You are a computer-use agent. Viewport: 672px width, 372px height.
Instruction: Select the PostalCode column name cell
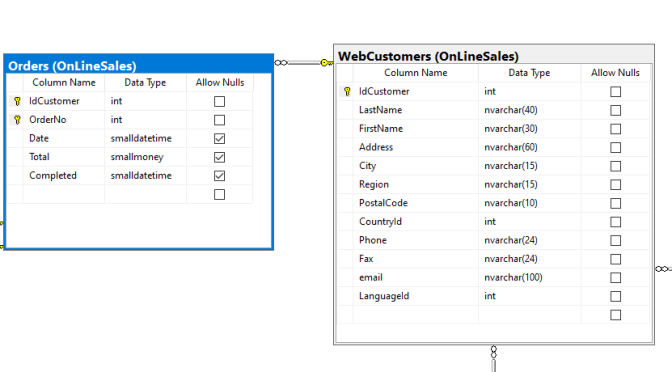click(x=416, y=203)
